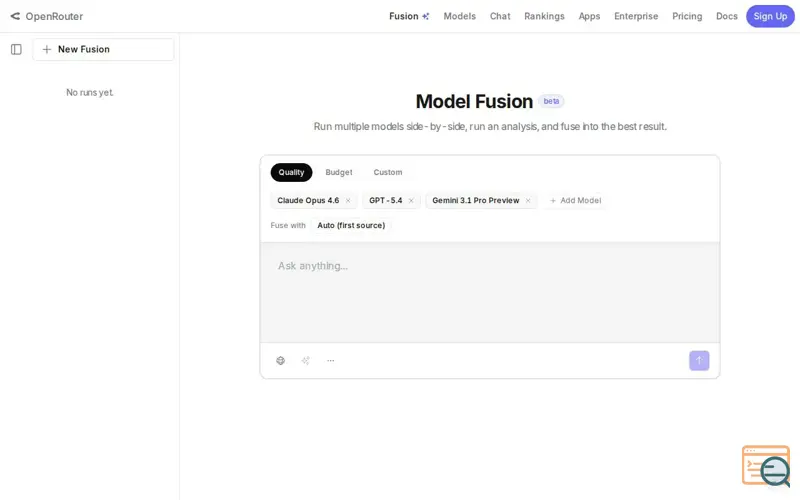Click the 'Fuse with' label
Image resolution: width=800 pixels, height=500 pixels.
pos(288,226)
